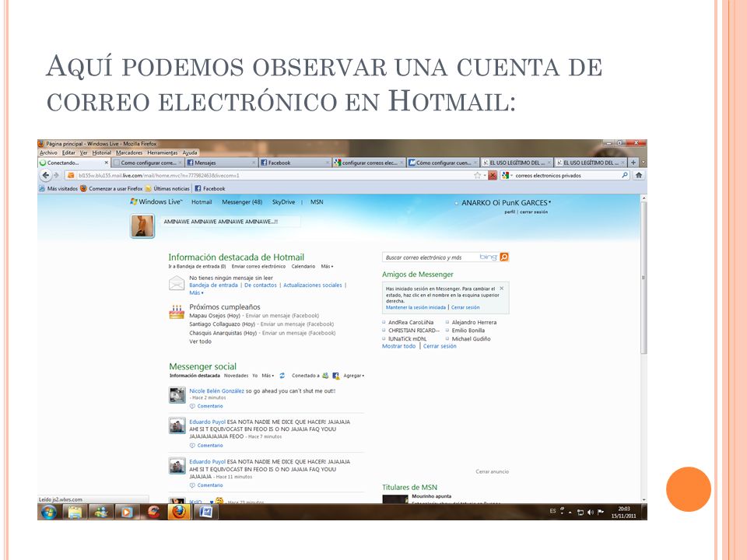The image size is (747, 560).
Task: Click the search magnifier in Firefox search box
Action: [625, 175]
